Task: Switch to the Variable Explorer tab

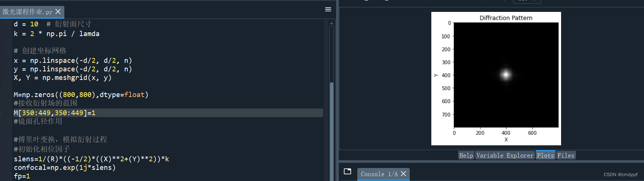Action: pyautogui.click(x=505, y=155)
